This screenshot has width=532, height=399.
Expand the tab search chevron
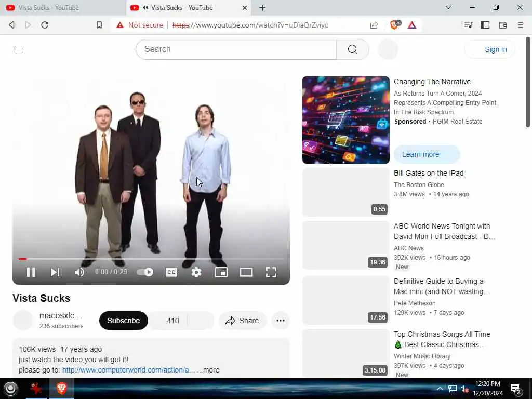point(448,7)
